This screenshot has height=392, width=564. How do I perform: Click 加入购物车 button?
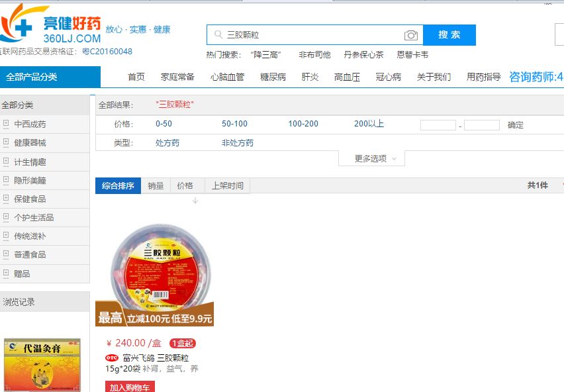pyautogui.click(x=130, y=387)
